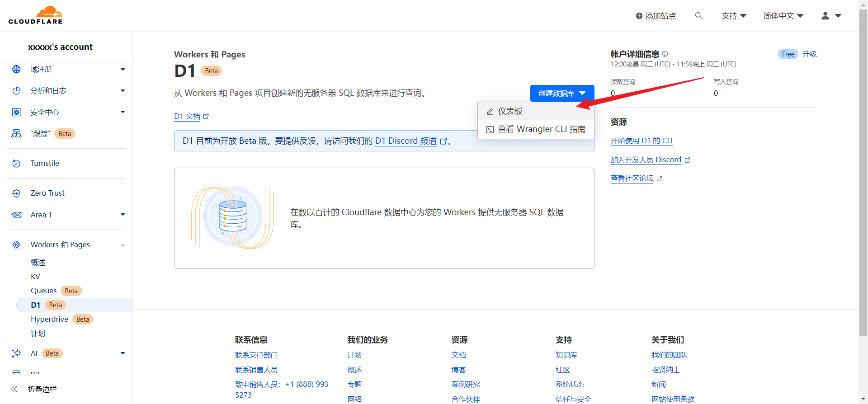Open 联系支持部门 footer link
Viewport: 868px width, 404px height.
pyautogui.click(x=256, y=355)
